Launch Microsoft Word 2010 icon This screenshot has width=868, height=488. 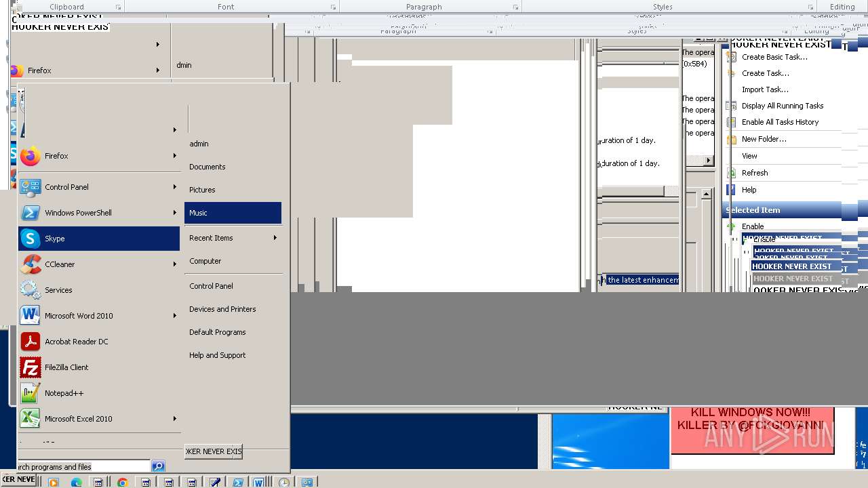pos(31,316)
